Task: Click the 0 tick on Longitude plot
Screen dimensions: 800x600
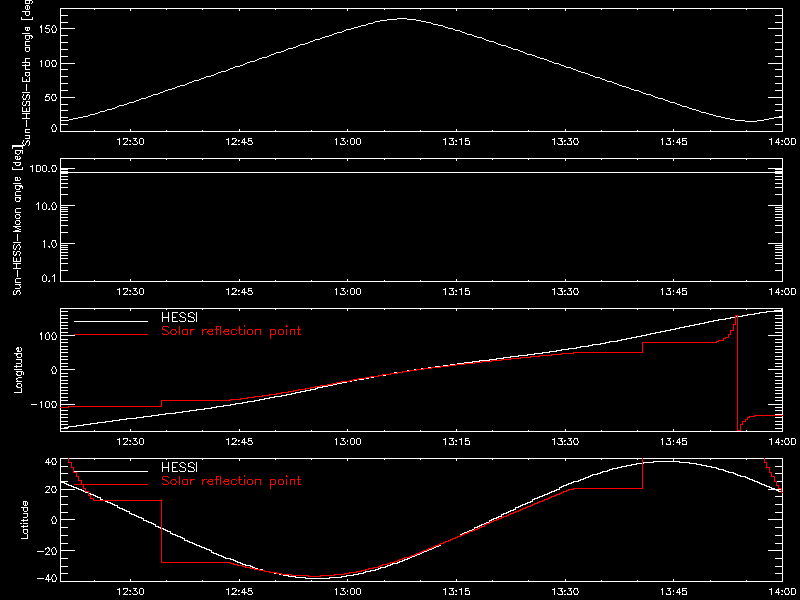Action: 54,370
